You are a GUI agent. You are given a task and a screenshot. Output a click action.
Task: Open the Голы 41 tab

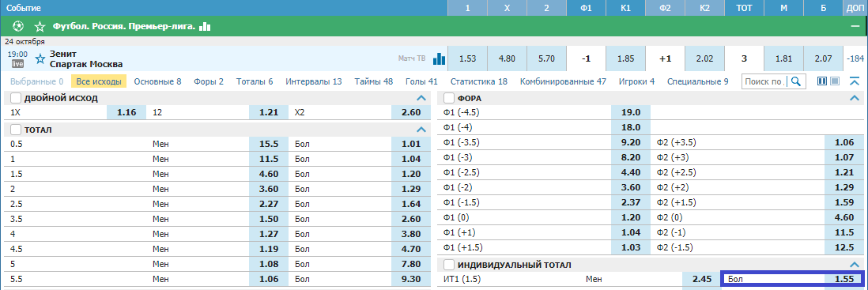coord(421,81)
